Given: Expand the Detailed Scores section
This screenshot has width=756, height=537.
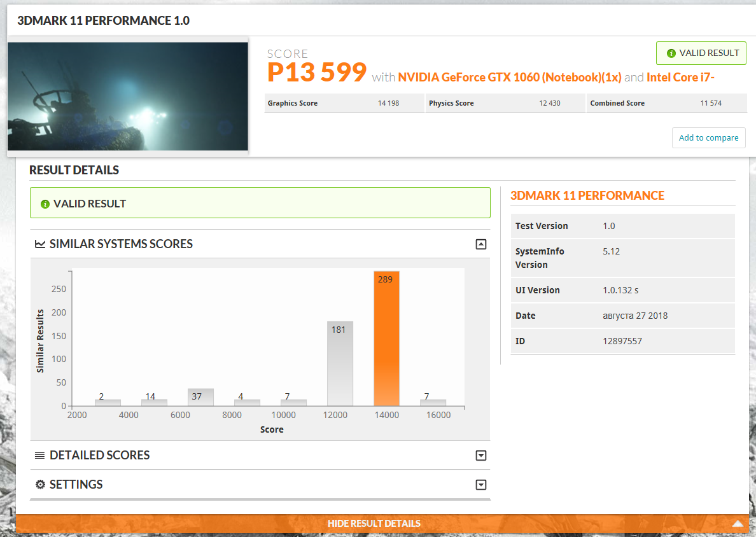Looking at the screenshot, I should point(480,456).
